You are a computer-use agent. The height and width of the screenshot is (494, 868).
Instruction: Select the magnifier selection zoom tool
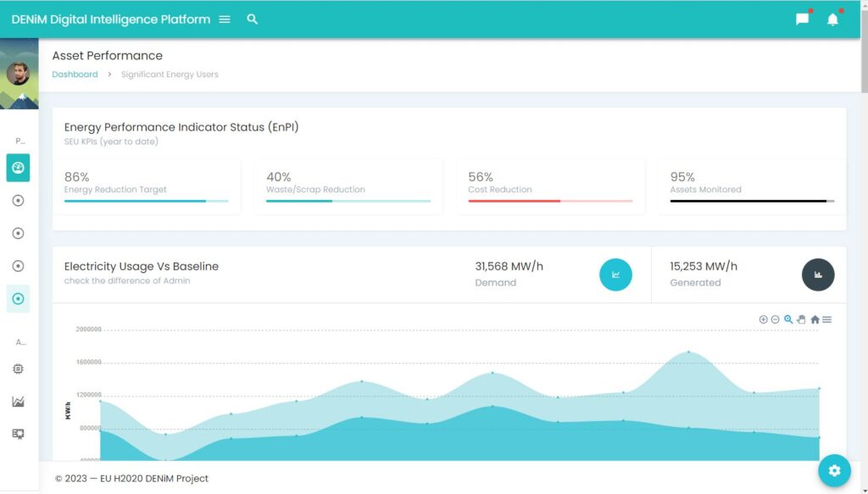click(x=788, y=319)
